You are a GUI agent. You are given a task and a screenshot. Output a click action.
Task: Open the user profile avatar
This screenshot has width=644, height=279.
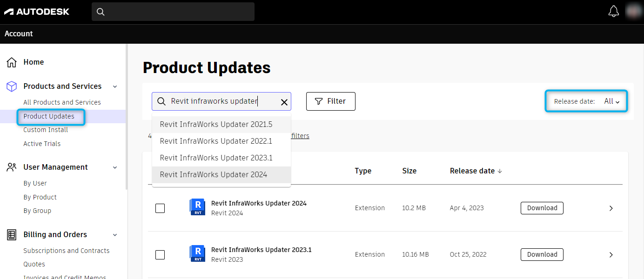coord(633,11)
